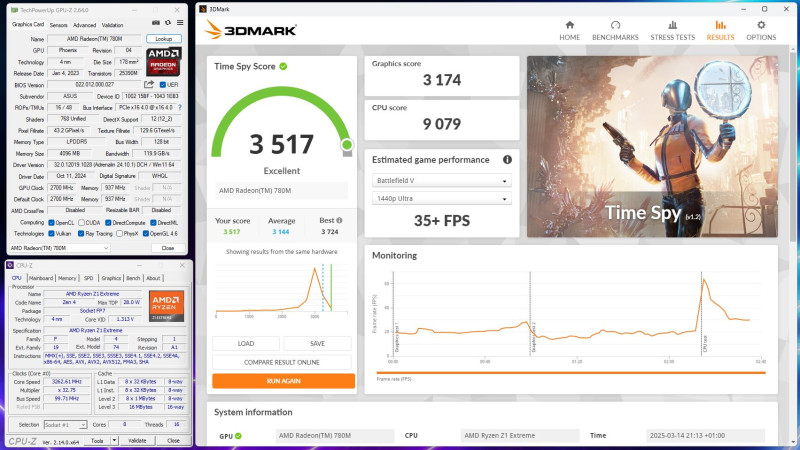Image resolution: width=800 pixels, height=450 pixels.
Task: Open Results via the orange bars icon
Action: (720, 25)
